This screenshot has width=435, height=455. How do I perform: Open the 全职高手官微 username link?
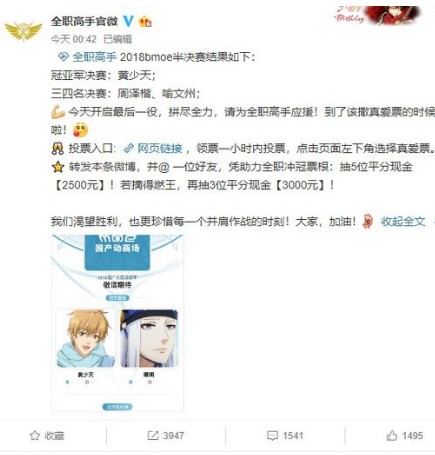tap(84, 21)
